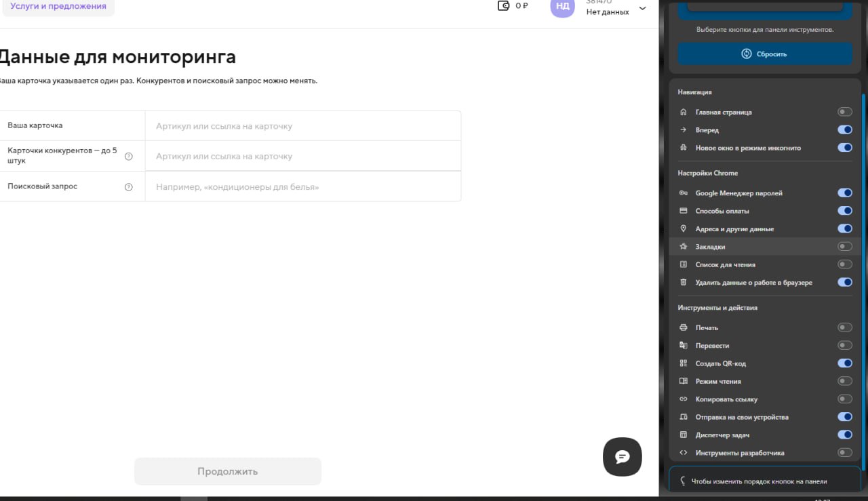Click the home icon beside Главная страница
The width and height of the screenshot is (868, 501).
(x=684, y=112)
